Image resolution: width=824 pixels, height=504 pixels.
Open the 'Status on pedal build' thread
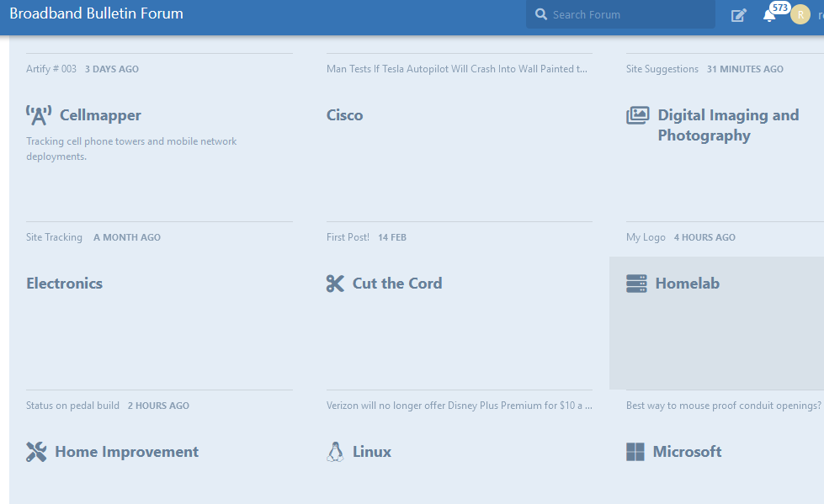click(72, 406)
